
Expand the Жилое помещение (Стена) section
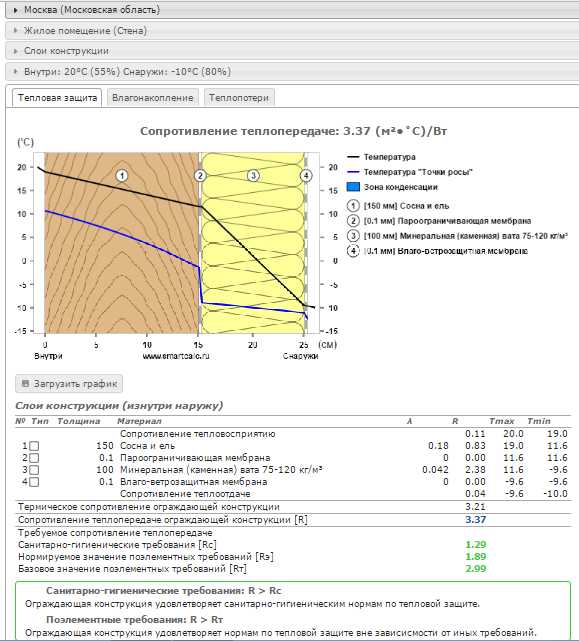tap(292, 30)
